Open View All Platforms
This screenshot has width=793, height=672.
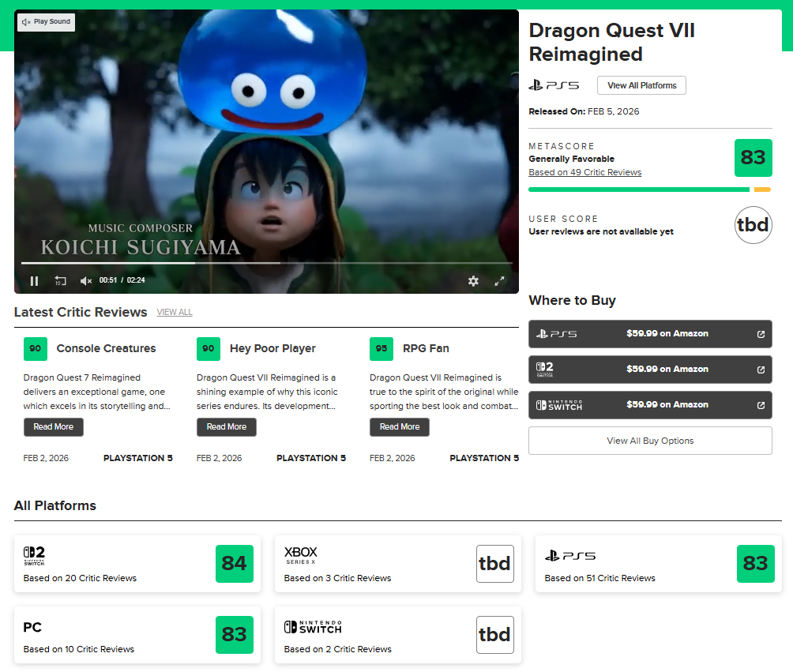[x=641, y=84]
